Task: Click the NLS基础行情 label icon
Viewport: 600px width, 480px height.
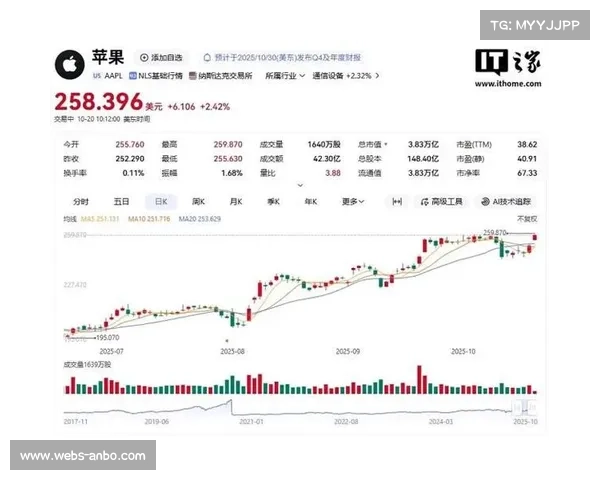Action: click(x=133, y=76)
